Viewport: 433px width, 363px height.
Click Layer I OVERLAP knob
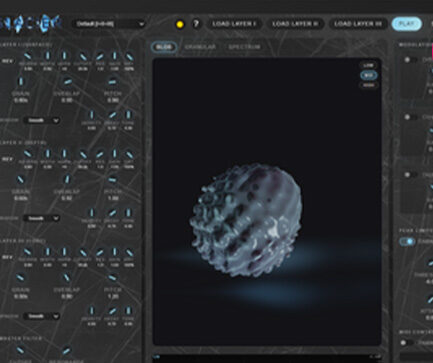click(x=67, y=82)
